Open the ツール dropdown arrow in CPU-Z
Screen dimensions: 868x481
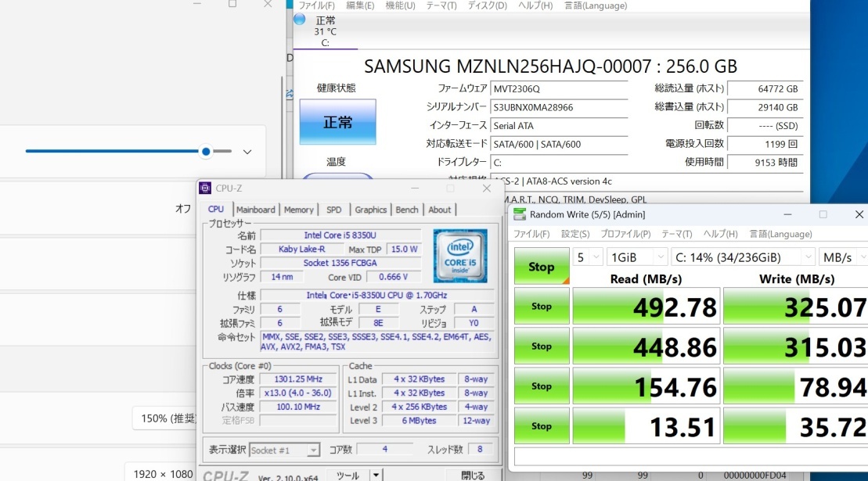coord(376,475)
